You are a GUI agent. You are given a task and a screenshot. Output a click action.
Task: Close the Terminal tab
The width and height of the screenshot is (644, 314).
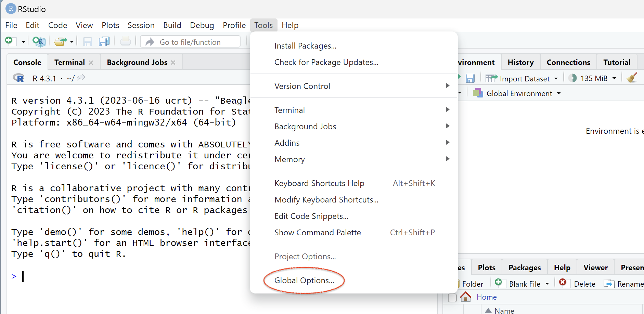point(91,63)
